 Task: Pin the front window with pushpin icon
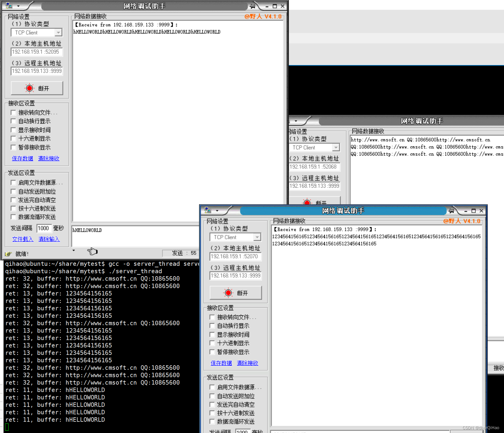(451, 211)
